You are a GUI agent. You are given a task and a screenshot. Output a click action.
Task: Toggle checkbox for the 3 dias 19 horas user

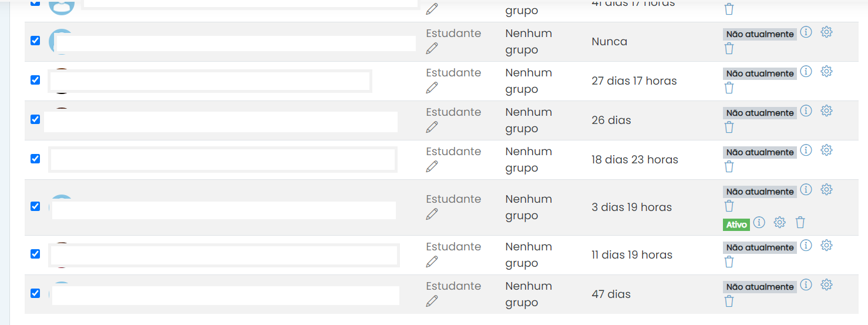[35, 206]
